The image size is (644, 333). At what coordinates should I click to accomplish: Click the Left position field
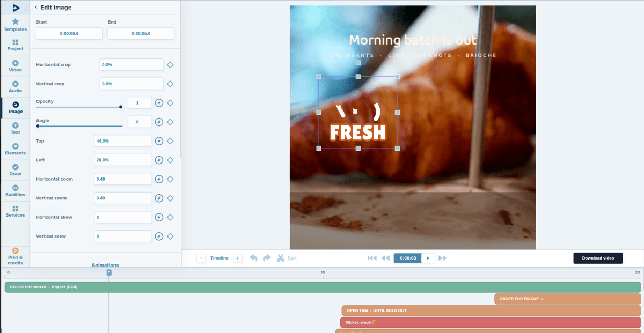point(123,160)
